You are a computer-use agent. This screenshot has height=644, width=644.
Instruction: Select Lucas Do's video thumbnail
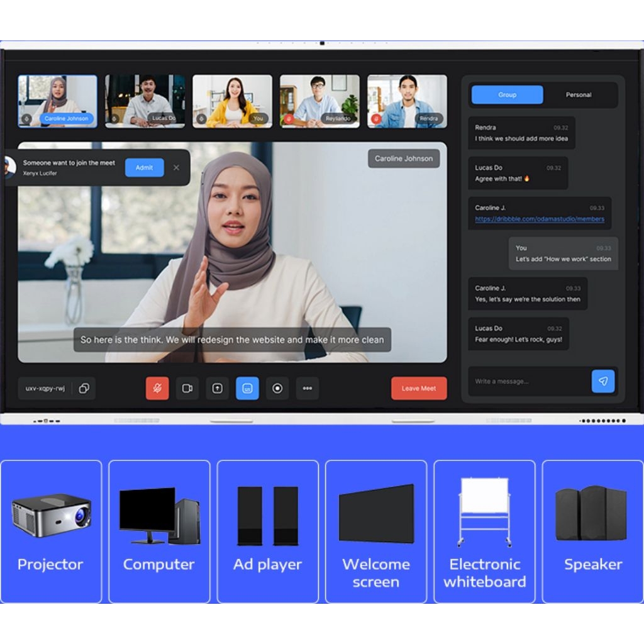click(145, 101)
